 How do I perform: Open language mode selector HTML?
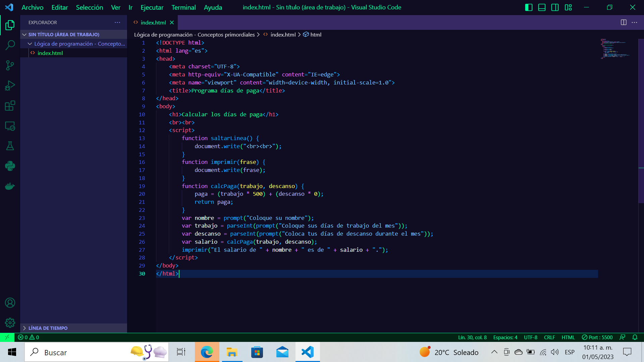(568, 337)
